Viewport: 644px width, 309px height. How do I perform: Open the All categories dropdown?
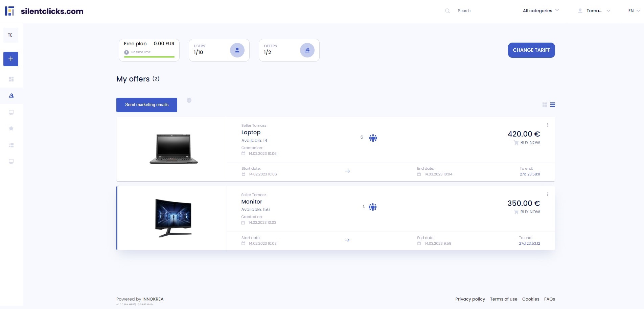(x=540, y=10)
